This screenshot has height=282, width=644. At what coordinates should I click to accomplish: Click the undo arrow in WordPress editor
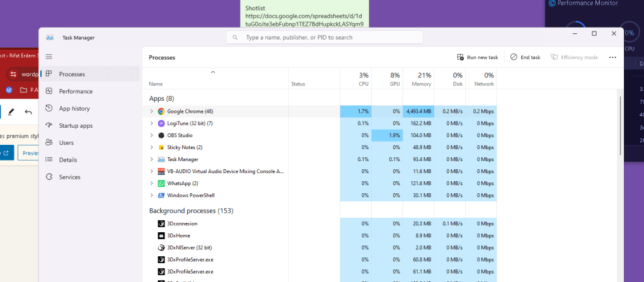click(28, 111)
